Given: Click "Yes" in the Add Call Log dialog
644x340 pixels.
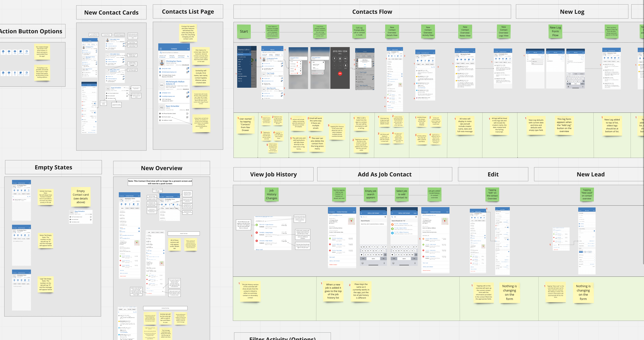Looking at the screenshot, I should [x=365, y=64].
